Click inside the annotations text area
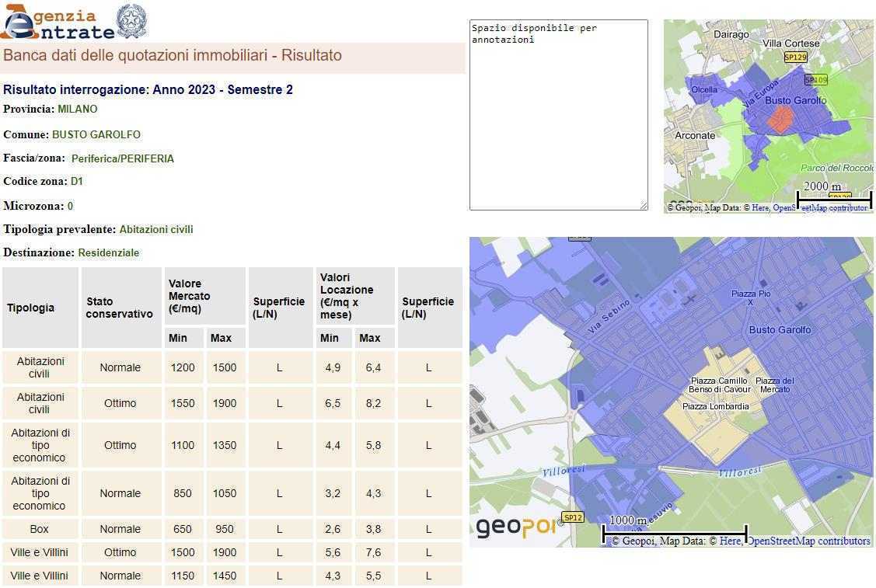Screen dimensions: 876x588 [558, 117]
